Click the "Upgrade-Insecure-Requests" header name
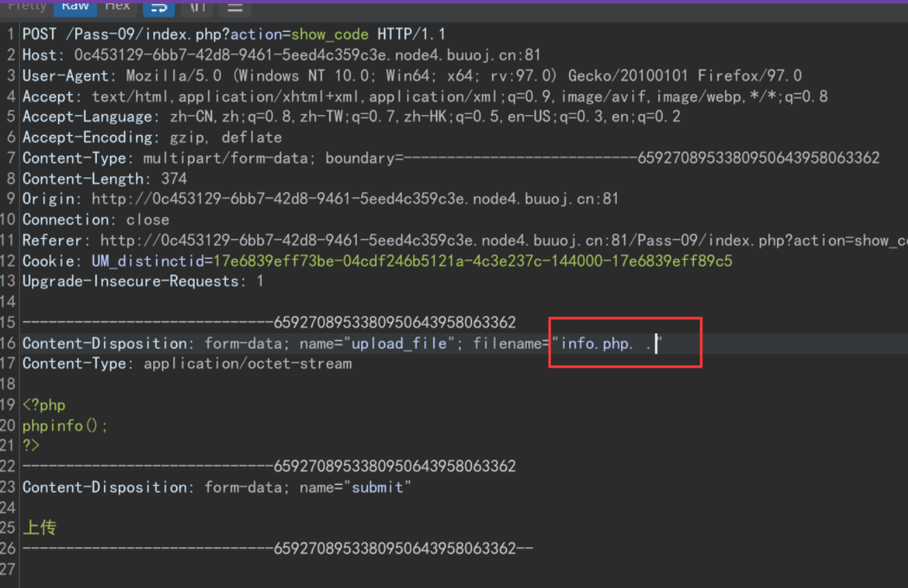Screen dimensions: 908x588 click(x=130, y=282)
